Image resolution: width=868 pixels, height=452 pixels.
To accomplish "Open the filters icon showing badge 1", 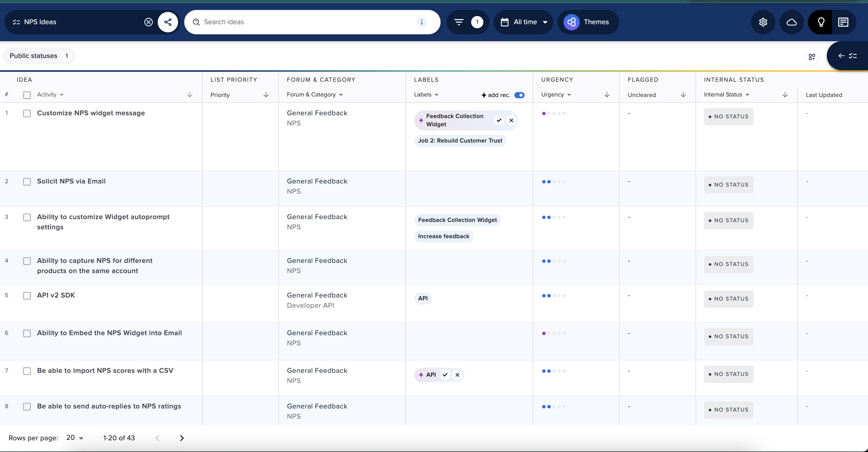I will tap(467, 22).
